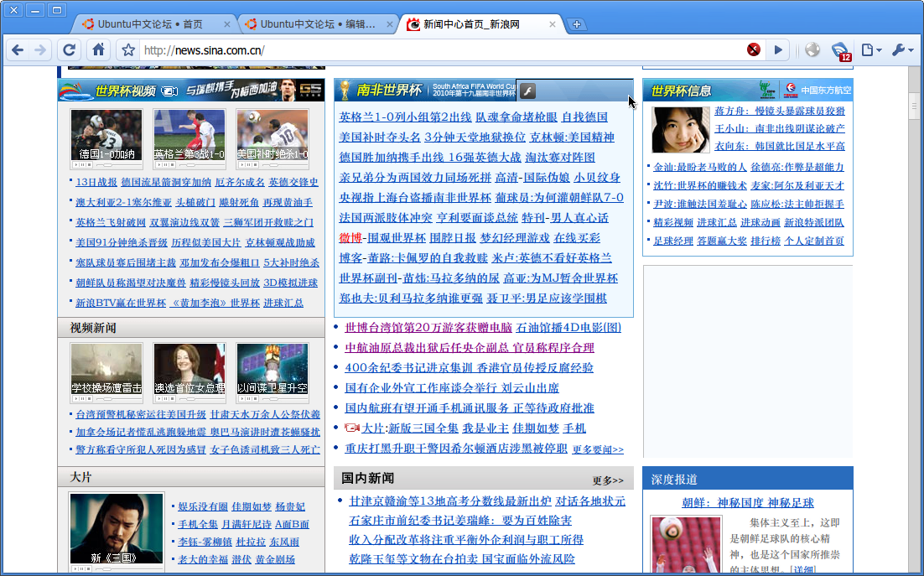Click the vertical scrollbar thumb
Screen dimensions: 924x576
click(x=914, y=106)
